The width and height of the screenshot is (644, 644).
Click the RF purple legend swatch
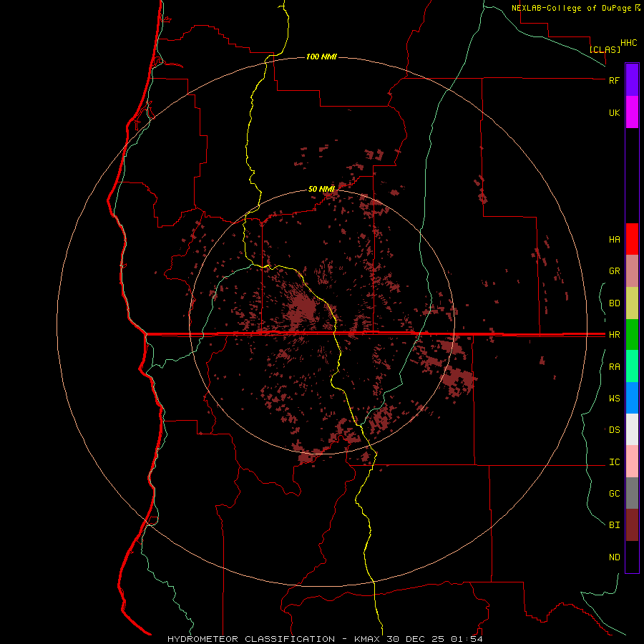point(632,80)
